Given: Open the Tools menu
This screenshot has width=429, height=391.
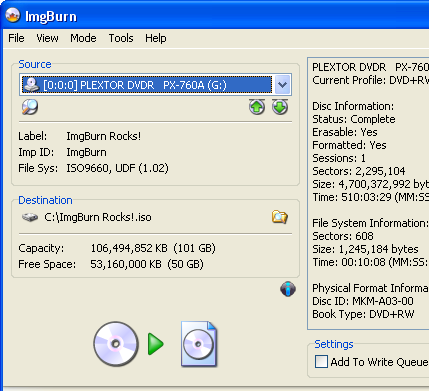Looking at the screenshot, I should click(121, 38).
